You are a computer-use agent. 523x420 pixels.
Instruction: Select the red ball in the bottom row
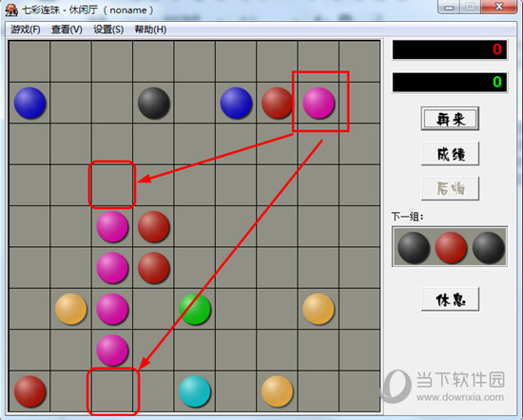coord(29,391)
